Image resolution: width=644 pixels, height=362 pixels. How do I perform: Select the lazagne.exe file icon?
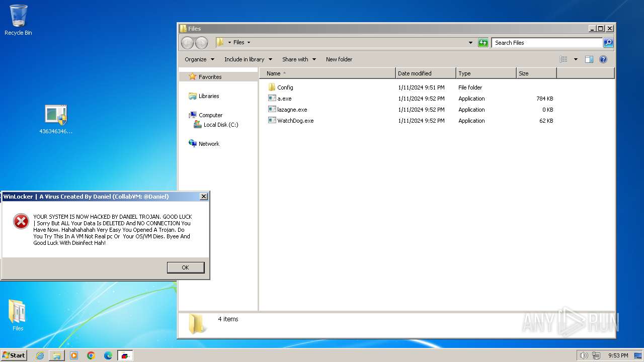(x=272, y=110)
